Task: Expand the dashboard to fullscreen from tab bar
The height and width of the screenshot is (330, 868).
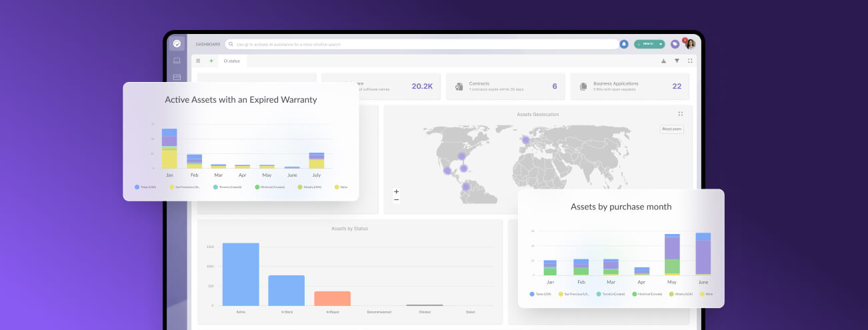Action: tap(690, 61)
